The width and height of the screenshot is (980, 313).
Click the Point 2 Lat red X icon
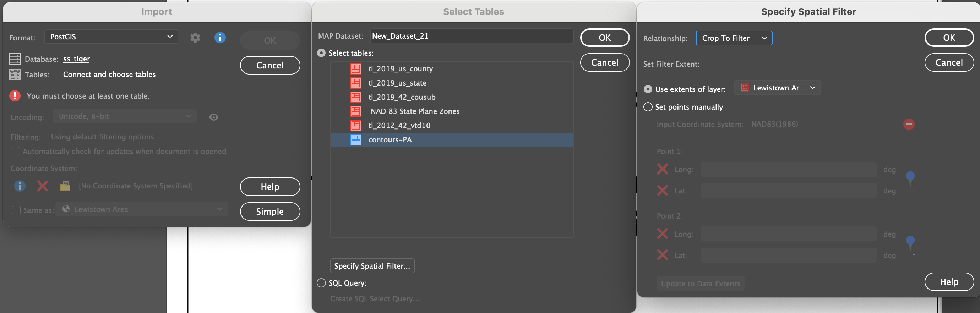(662, 255)
